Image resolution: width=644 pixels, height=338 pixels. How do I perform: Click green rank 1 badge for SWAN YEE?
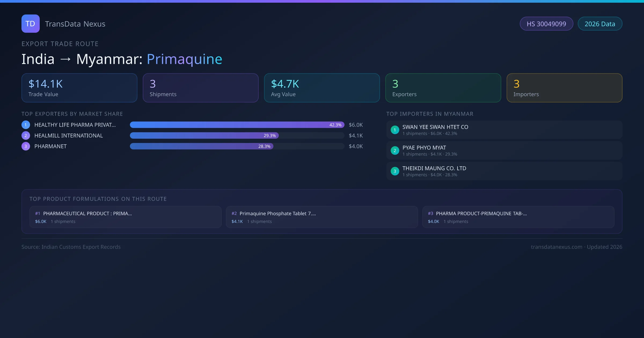click(395, 130)
